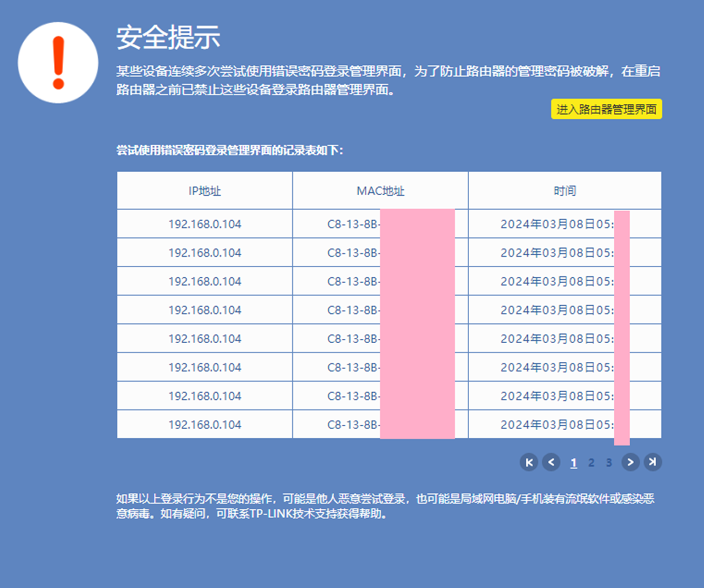
Task: Go to next page of records
Action: pyautogui.click(x=630, y=462)
